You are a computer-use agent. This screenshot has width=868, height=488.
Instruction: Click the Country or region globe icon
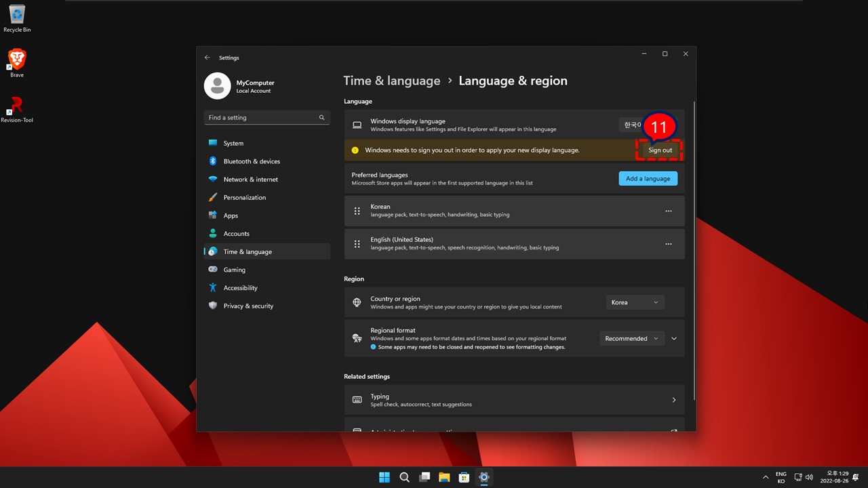pyautogui.click(x=357, y=302)
